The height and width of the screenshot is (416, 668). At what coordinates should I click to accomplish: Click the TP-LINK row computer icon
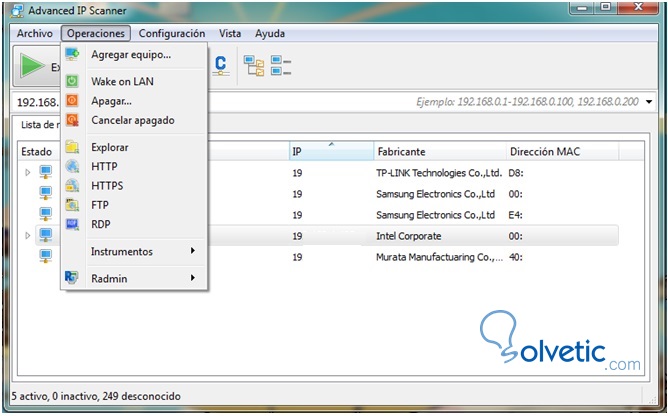46,172
